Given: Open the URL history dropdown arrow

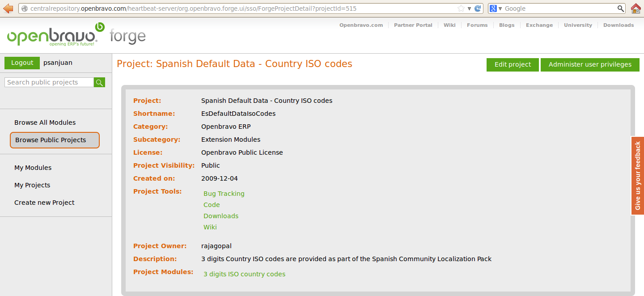Looking at the screenshot, I should [469, 8].
